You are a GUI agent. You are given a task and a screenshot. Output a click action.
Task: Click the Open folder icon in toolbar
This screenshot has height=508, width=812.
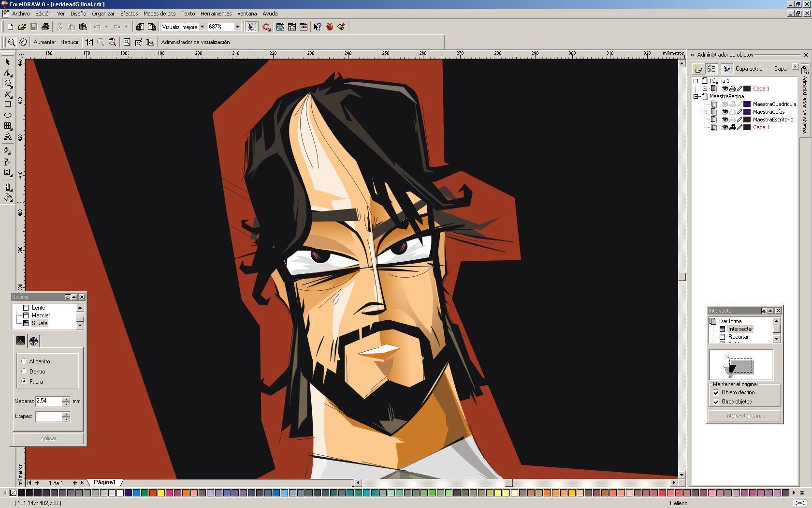[x=22, y=27]
